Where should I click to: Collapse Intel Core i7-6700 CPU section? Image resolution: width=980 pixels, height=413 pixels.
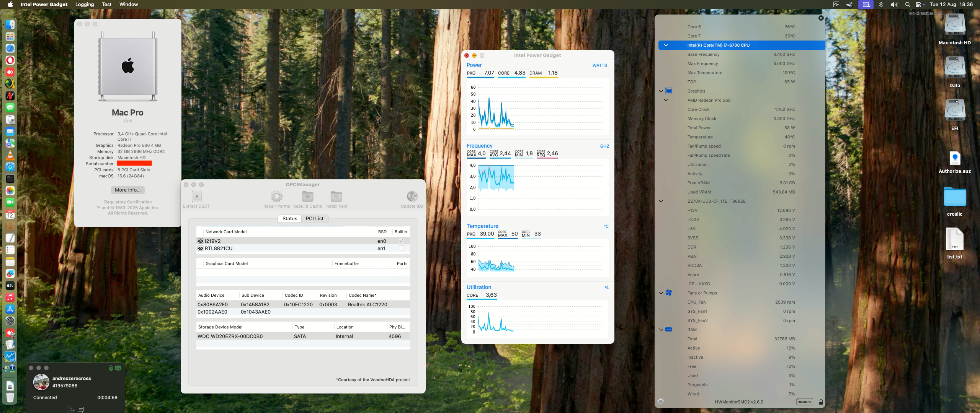point(666,45)
